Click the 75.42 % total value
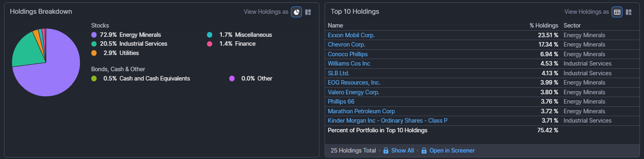This screenshot has height=159, width=644. 548,130
